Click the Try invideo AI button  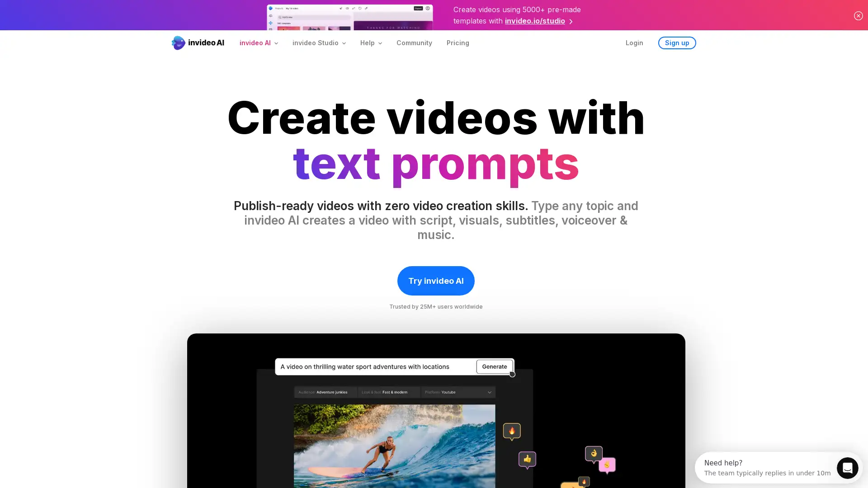[436, 281]
